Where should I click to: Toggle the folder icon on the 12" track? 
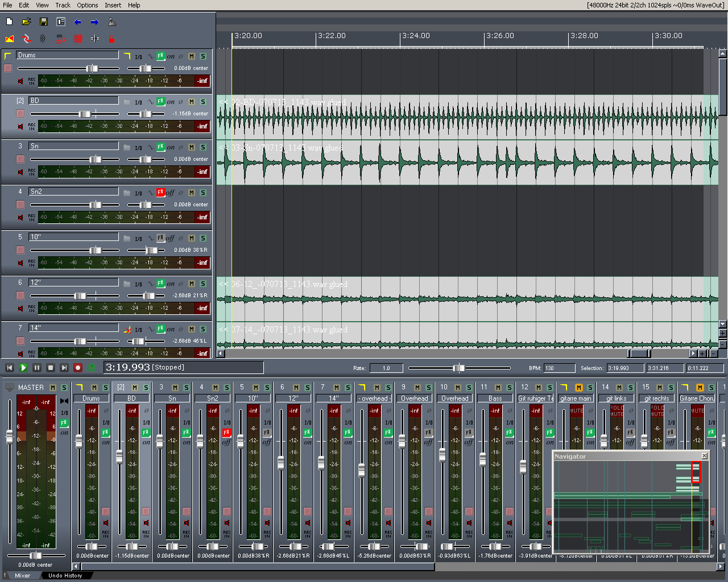click(127, 284)
